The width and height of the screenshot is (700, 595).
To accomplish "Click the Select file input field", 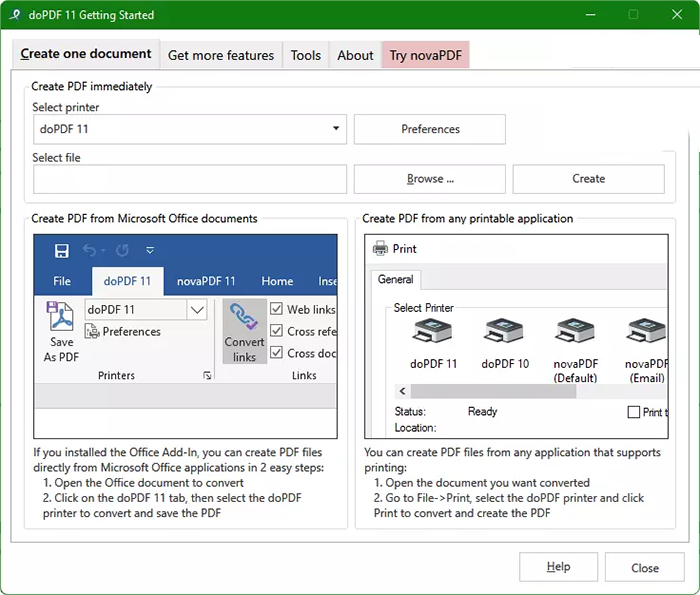I will coord(190,179).
